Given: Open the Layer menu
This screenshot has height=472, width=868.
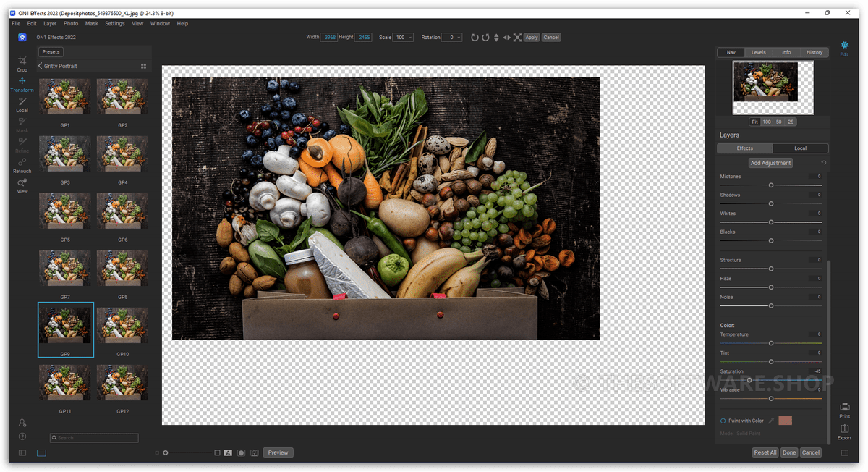Looking at the screenshot, I should click(50, 24).
